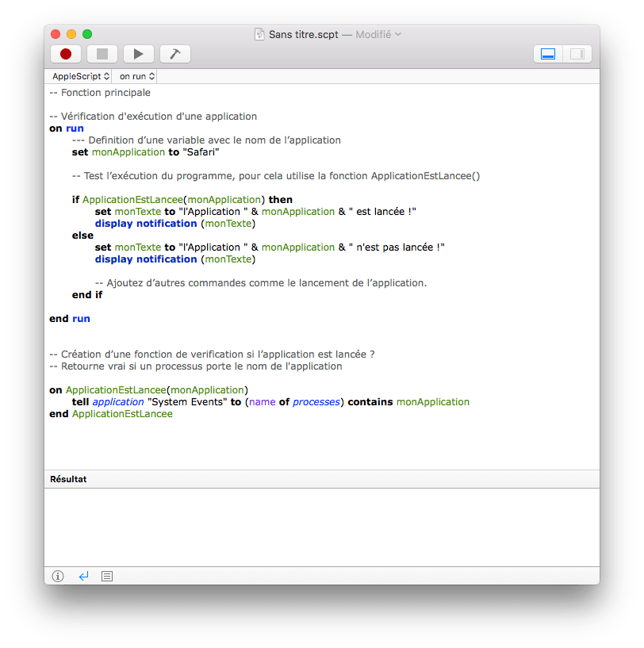Show result view with the return-arrow icon
This screenshot has height=648, width=644.
83,576
